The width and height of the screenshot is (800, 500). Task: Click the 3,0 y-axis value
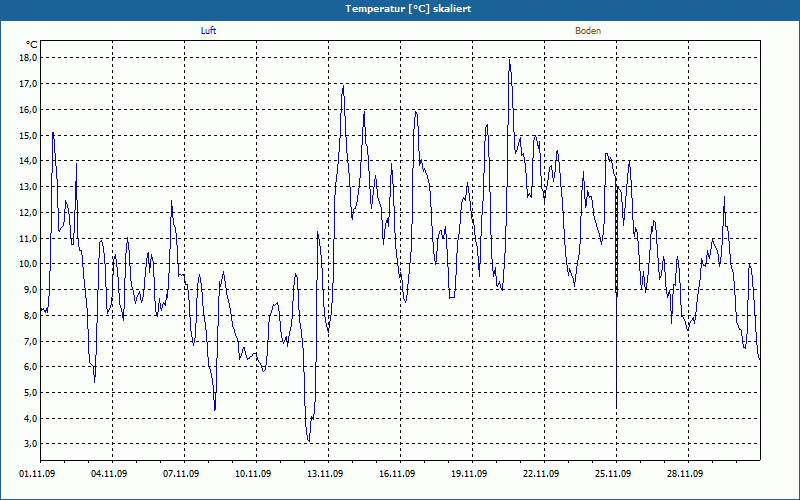pos(30,444)
